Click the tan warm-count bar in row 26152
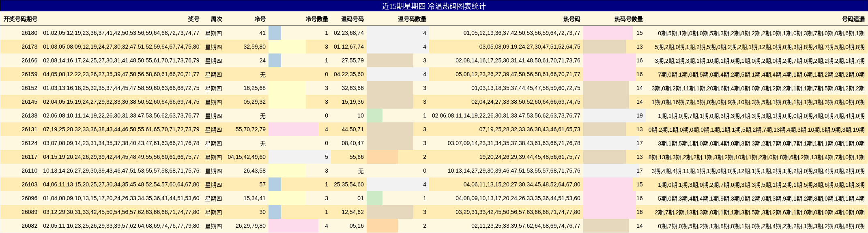This screenshot has width=868, height=233. click(x=390, y=88)
